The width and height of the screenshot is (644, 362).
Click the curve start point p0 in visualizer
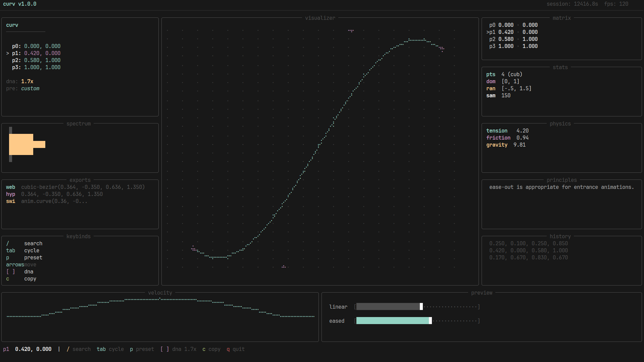(x=193, y=249)
